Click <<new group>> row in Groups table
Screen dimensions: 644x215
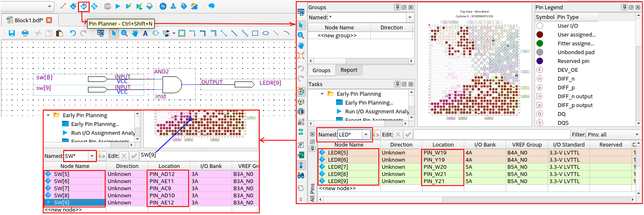pyautogui.click(x=337, y=35)
